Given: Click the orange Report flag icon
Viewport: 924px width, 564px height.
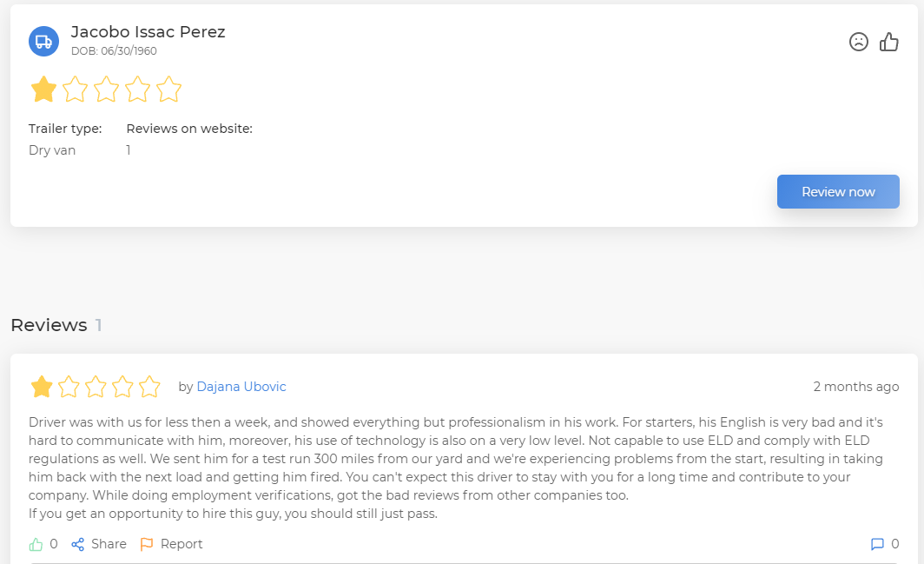Looking at the screenshot, I should click(x=147, y=544).
